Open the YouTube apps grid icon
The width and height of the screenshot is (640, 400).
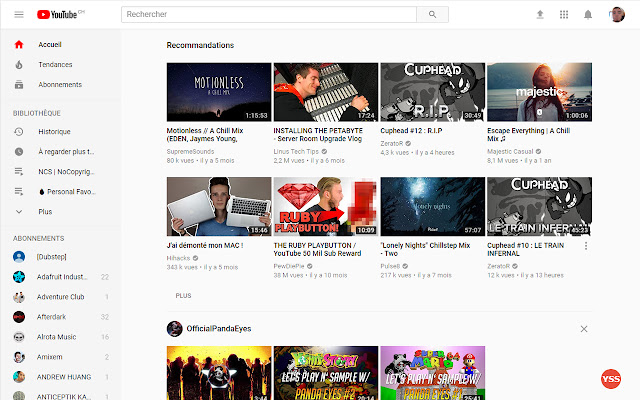click(x=564, y=15)
